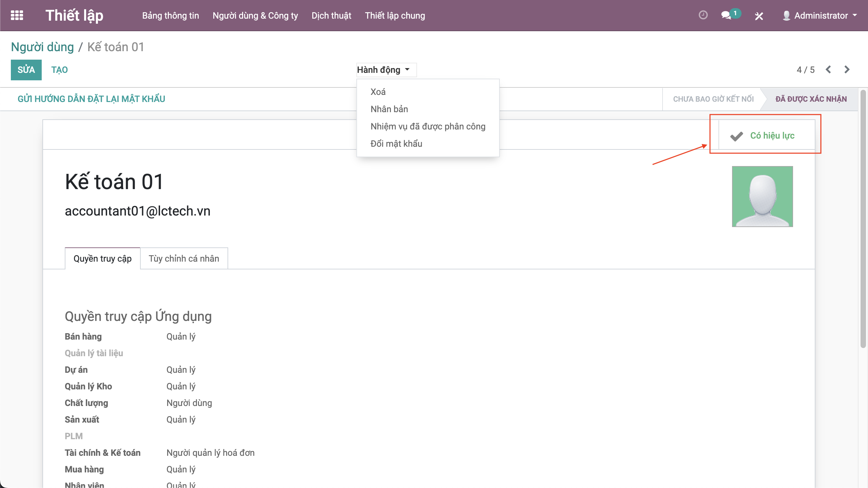The width and height of the screenshot is (868, 488).
Task: Click Gửi hướng dẫn đặt lại mật khẩu
Action: click(91, 99)
